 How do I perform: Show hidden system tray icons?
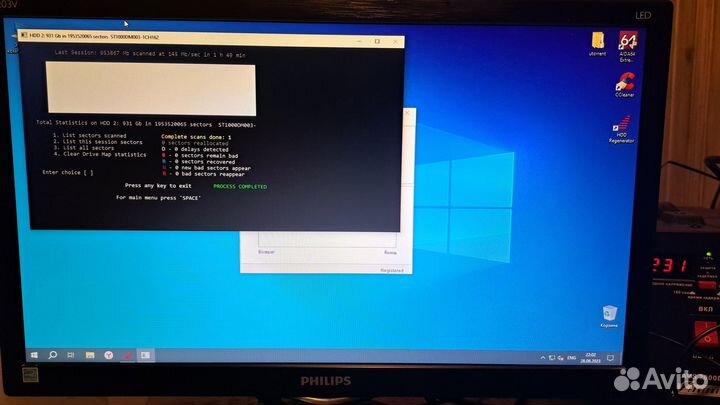coord(543,357)
